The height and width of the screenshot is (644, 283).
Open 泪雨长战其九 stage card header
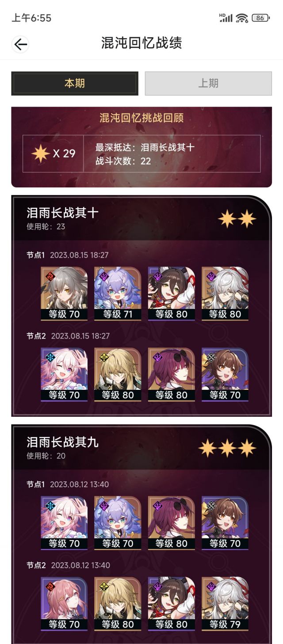click(141, 448)
